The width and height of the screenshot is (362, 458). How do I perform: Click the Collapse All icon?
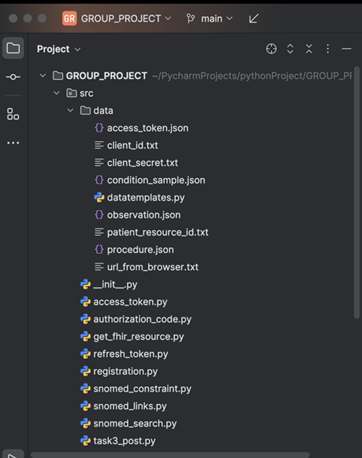(x=309, y=49)
